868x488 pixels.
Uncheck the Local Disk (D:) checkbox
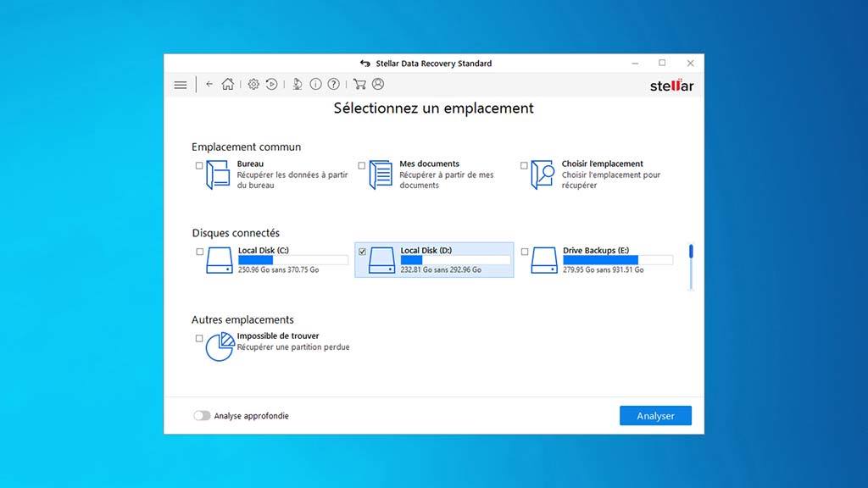tap(362, 252)
